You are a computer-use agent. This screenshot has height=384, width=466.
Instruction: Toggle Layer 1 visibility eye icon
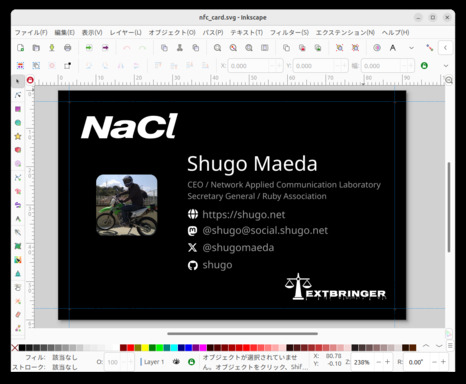click(x=176, y=362)
